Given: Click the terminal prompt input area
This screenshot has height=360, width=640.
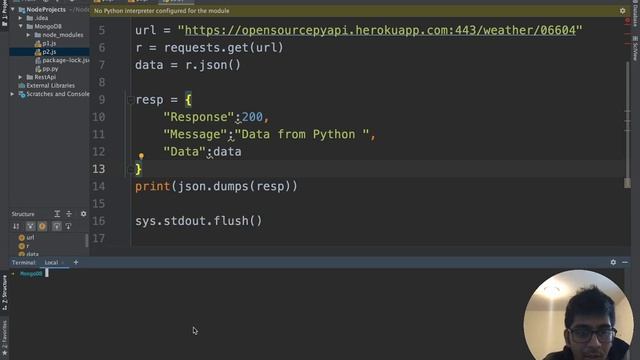Looking at the screenshot, I should click(x=47, y=273).
